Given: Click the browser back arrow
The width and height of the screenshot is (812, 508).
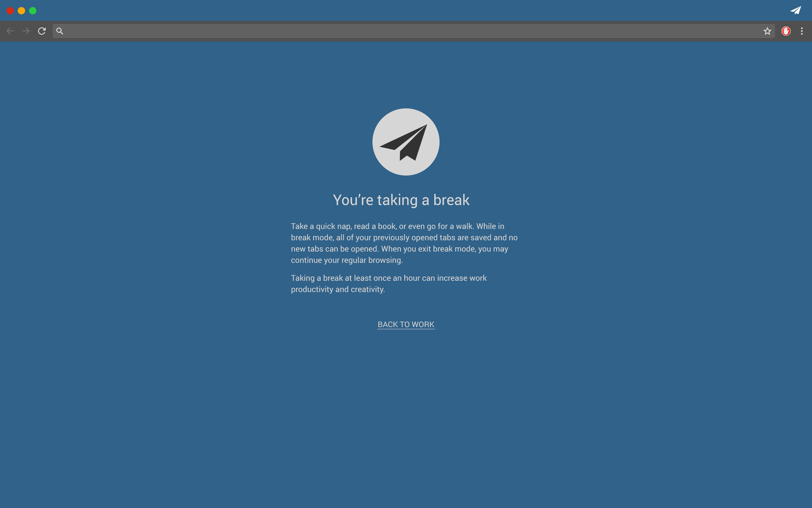Looking at the screenshot, I should point(10,31).
